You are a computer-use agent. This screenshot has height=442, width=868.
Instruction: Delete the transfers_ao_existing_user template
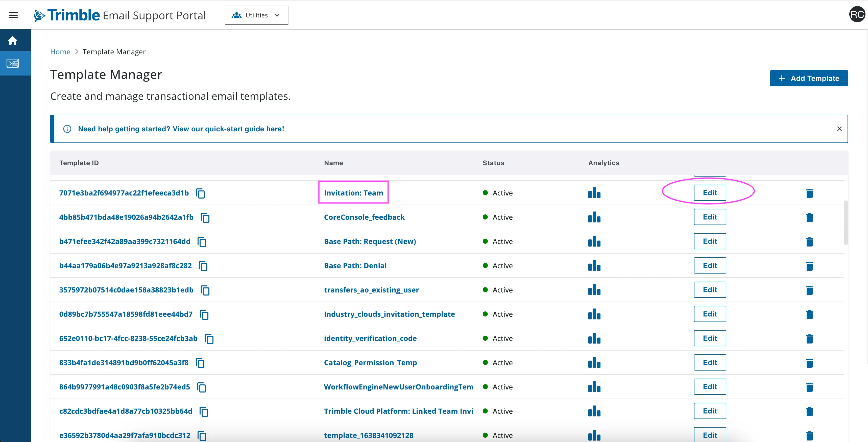809,290
